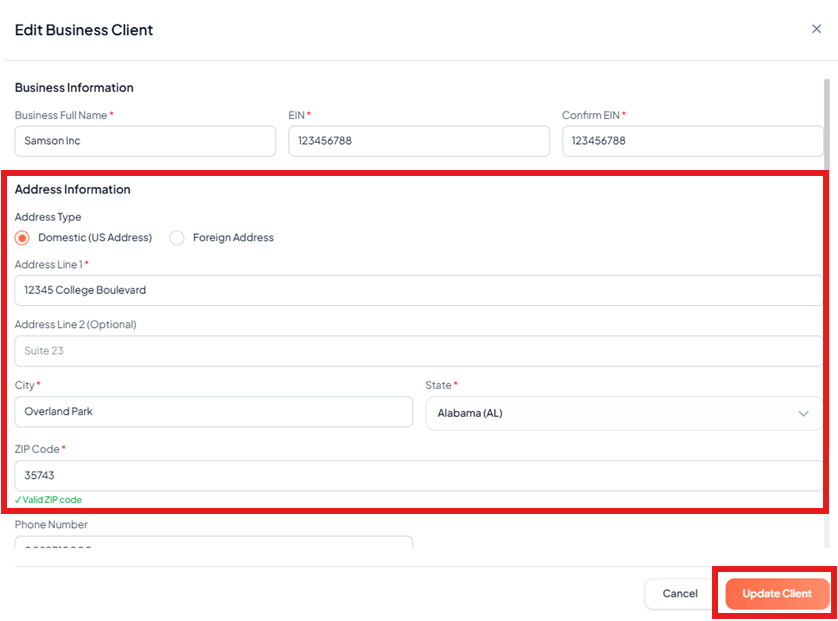Click the Business Information section heading
The width and height of the screenshot is (838, 621).
click(74, 88)
